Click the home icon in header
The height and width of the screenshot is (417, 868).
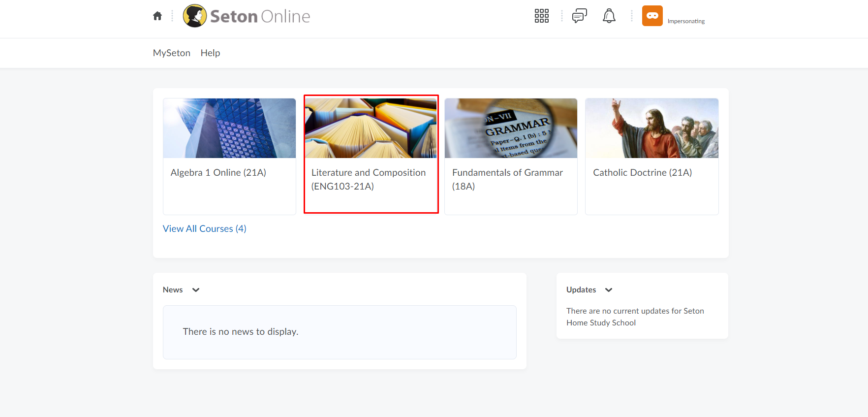coord(157,16)
